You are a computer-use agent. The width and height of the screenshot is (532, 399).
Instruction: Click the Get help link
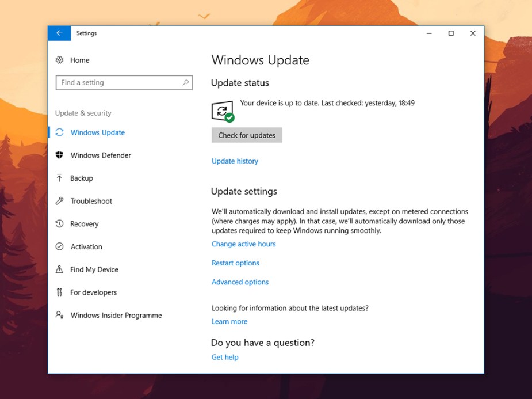(225, 358)
